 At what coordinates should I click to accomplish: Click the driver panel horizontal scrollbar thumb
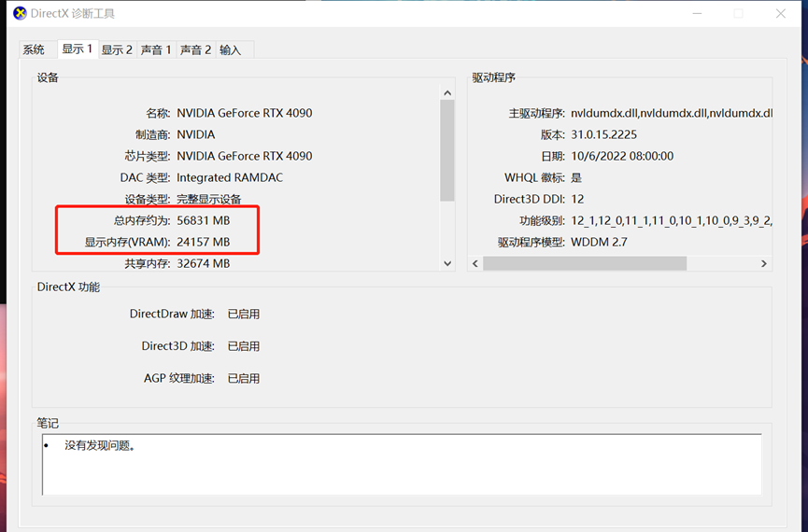[x=585, y=264]
